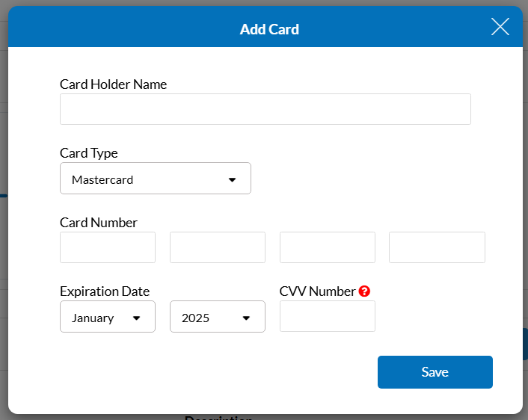The width and height of the screenshot is (528, 420).
Task: Select the fourth Card Number box
Action: point(437,247)
